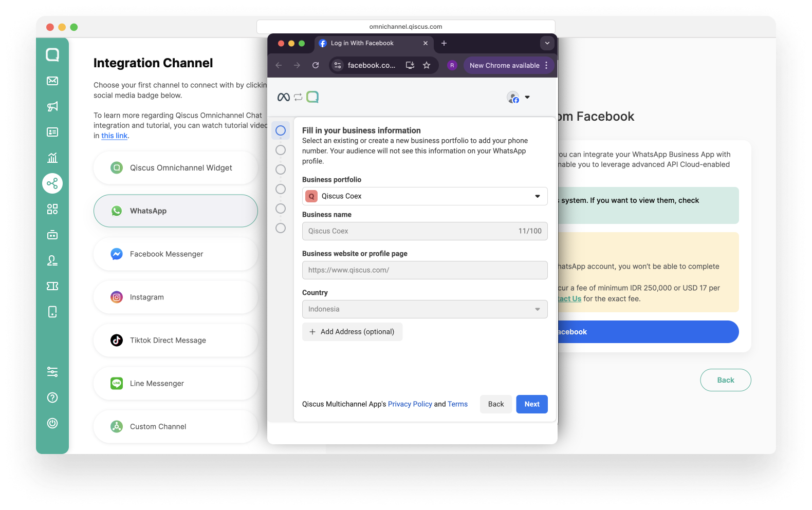The height and width of the screenshot is (510, 812).
Task: Click the Chrome back arrow
Action: (x=279, y=65)
